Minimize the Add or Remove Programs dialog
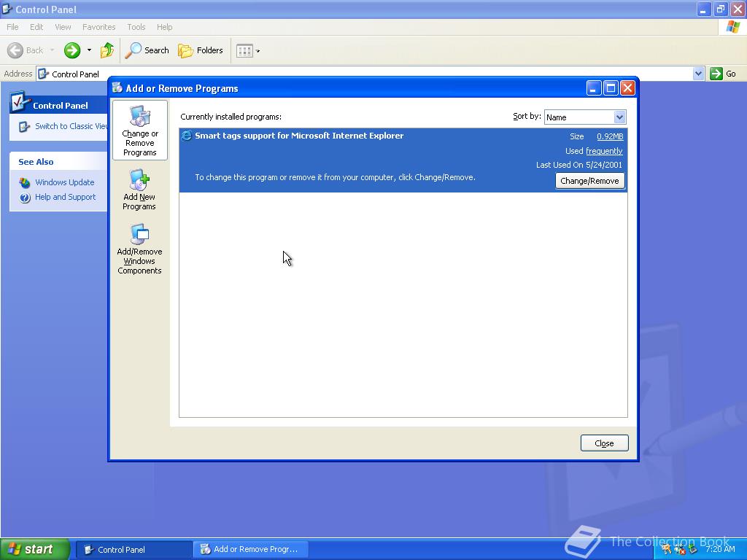This screenshot has width=747, height=560. 594,88
